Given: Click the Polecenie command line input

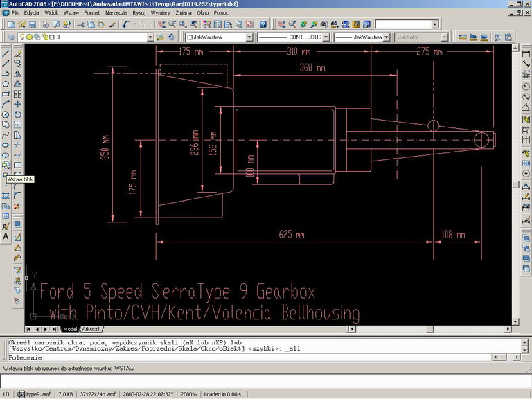Looking at the screenshot, I should (249, 357).
